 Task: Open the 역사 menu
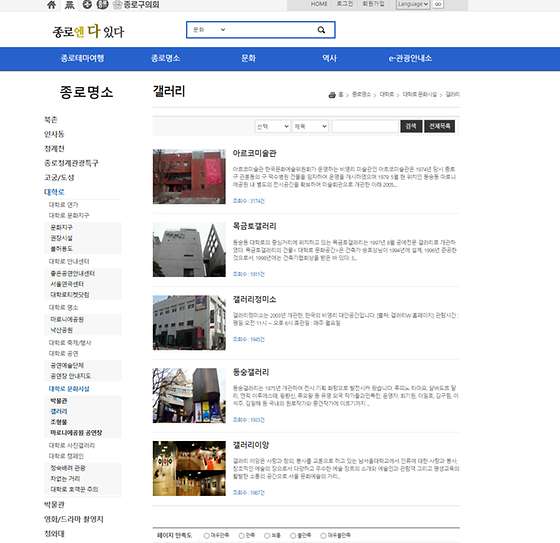coord(330,58)
